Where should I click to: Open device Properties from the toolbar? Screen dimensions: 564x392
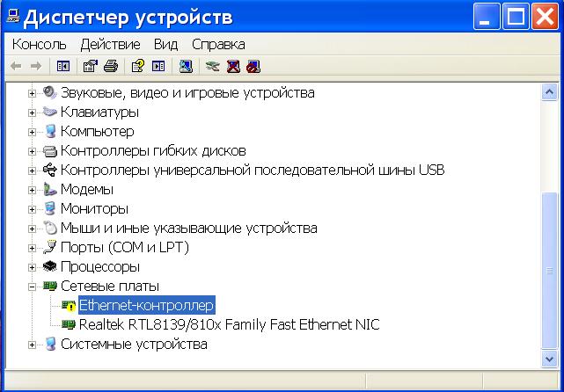91,66
